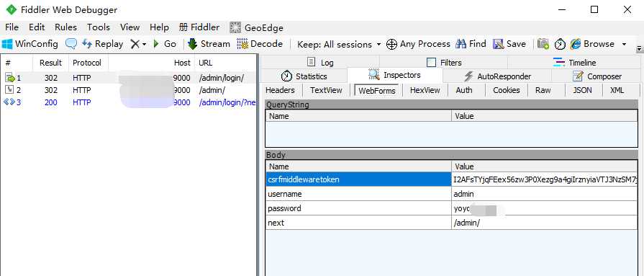
Task: Select the csrfmiddlewaretoken name cell
Action: click(358, 179)
